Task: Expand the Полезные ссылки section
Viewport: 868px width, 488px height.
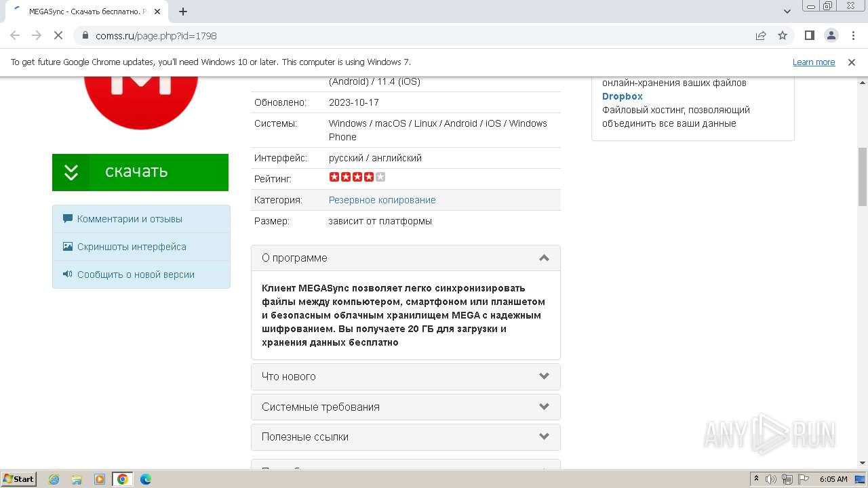Action: [x=406, y=437]
